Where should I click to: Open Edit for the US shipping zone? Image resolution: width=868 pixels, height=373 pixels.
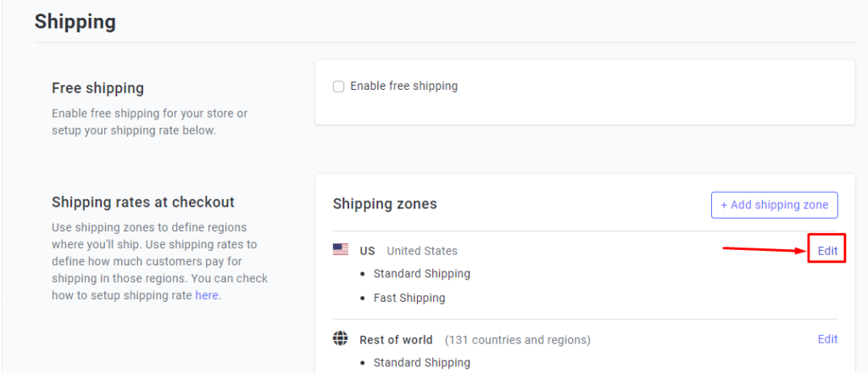[827, 251]
